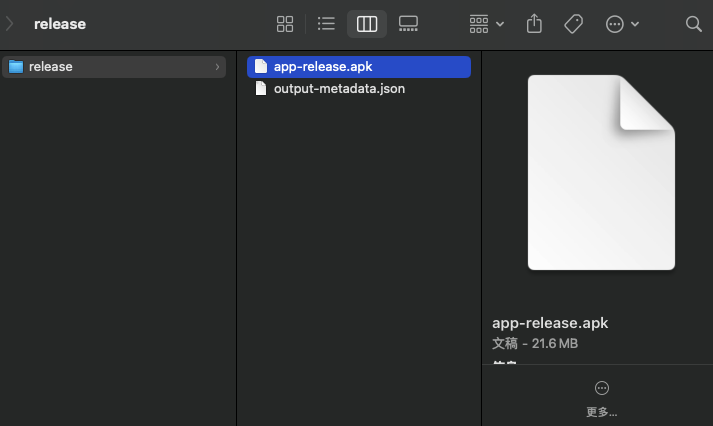713x426 pixels.
Task: Select the column view button
Action: (367, 24)
